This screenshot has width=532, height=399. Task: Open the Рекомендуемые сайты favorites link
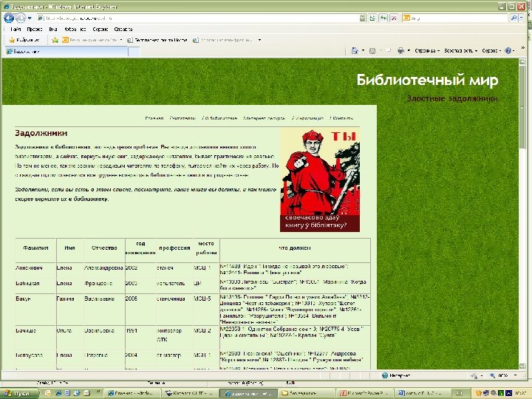[92, 40]
